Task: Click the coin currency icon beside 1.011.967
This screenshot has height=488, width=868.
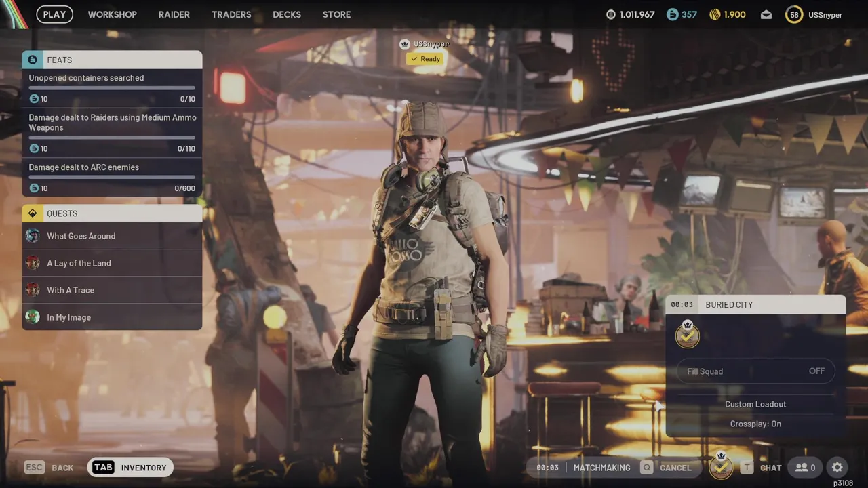Action: 611,14
